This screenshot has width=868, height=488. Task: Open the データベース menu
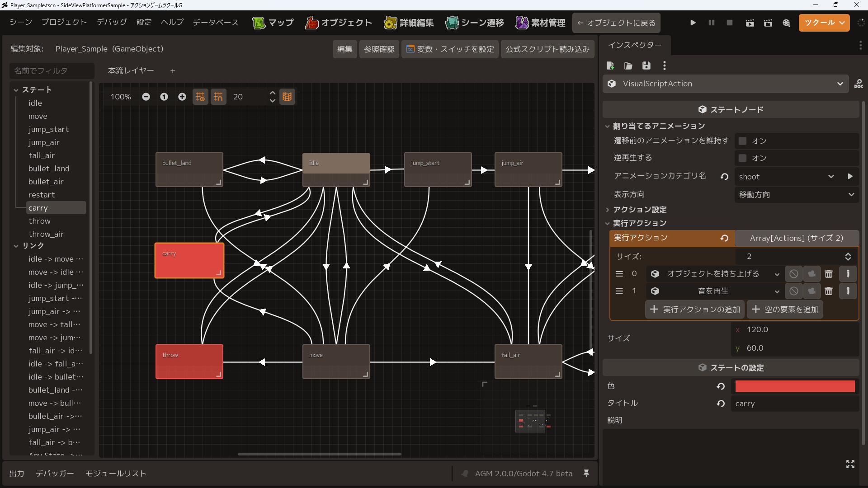[216, 22]
